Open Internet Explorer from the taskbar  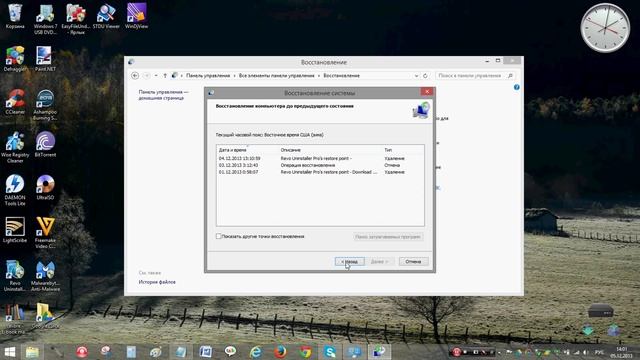tap(256, 352)
